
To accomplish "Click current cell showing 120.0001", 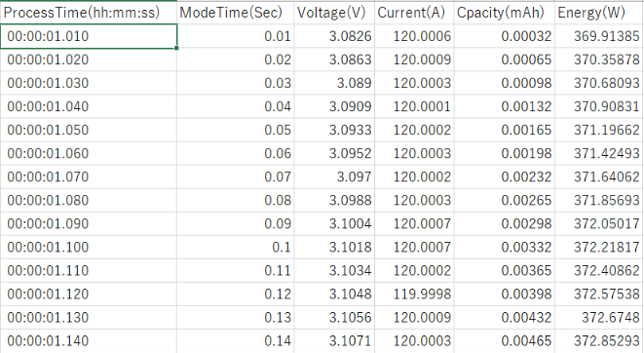I will coord(414,106).
